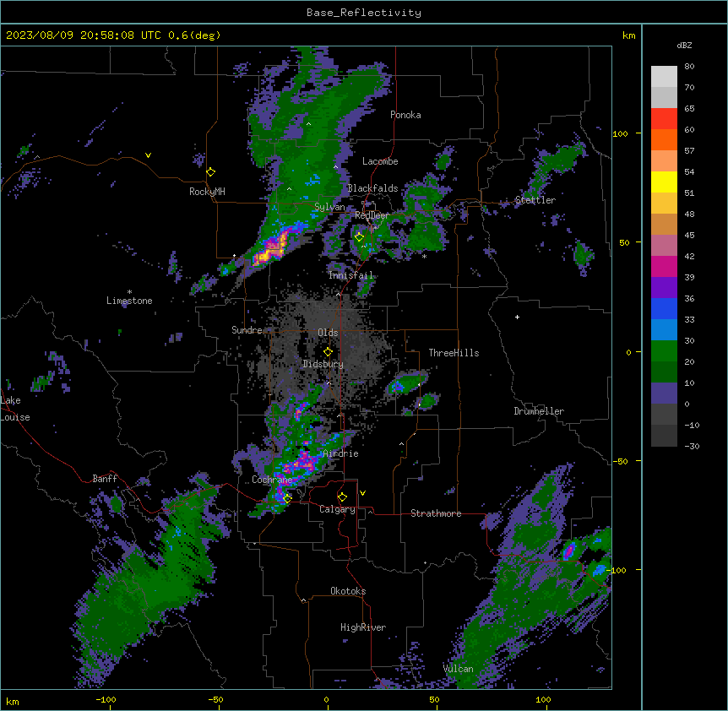Click the asterisk marker above Limestone
728x711 pixels.
point(129,292)
